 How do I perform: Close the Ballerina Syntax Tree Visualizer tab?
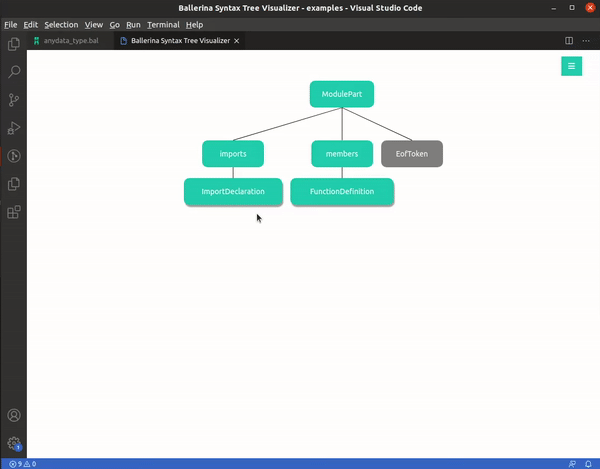point(236,41)
